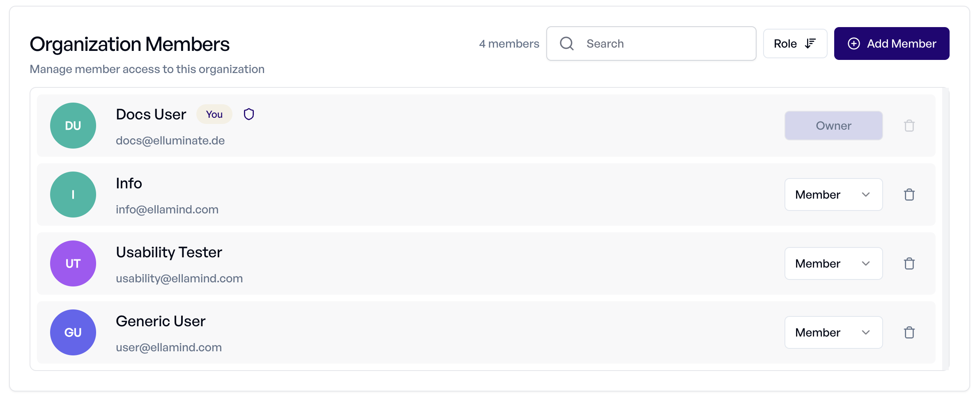The image size is (980, 403).
Task: Click the shield icon beside Docs User
Action: (249, 114)
